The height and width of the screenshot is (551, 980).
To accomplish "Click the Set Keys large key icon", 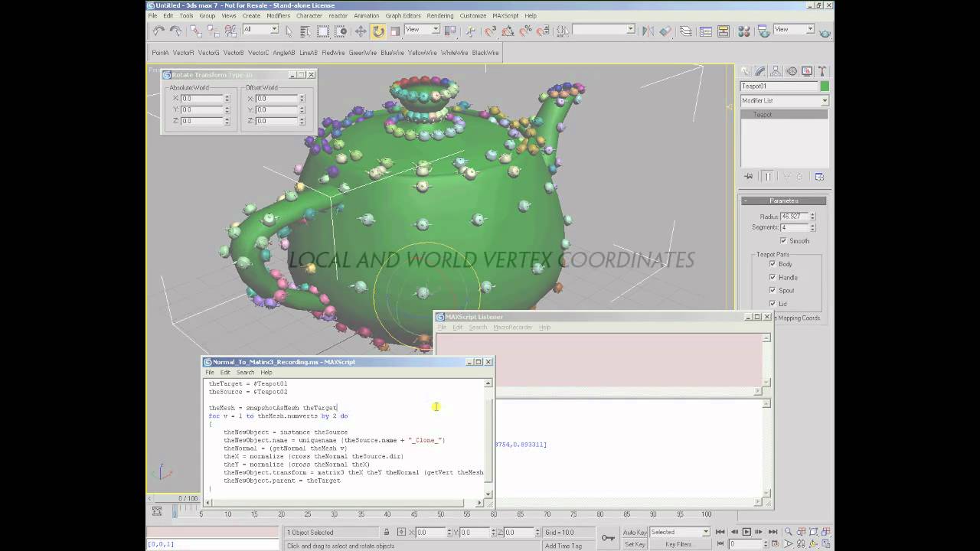I will (608, 538).
